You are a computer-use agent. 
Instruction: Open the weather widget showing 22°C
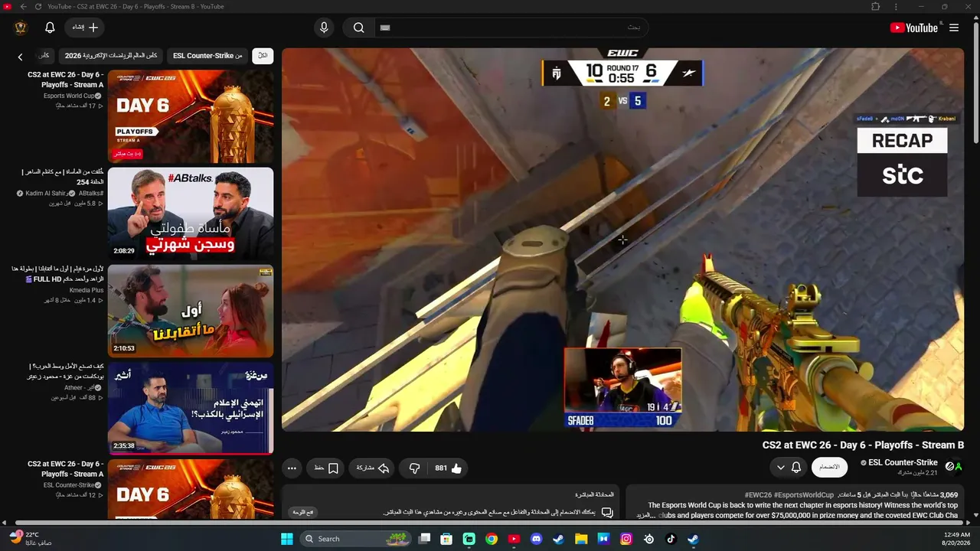pyautogui.click(x=31, y=538)
